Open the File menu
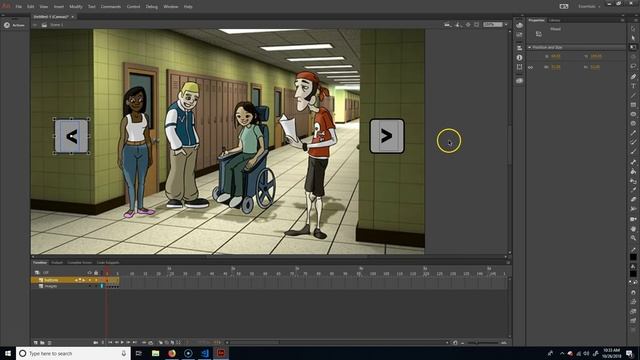This screenshot has width=640, height=360. point(19,7)
